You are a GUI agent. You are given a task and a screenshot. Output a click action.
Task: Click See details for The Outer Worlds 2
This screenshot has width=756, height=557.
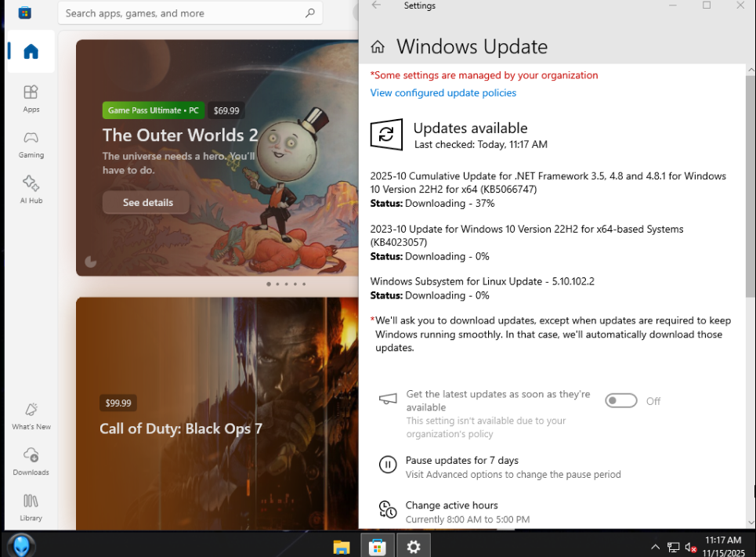coord(147,203)
